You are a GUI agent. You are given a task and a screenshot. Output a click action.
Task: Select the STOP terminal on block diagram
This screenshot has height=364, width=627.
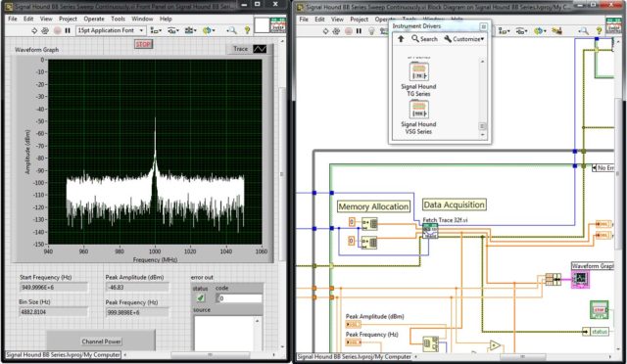tap(599, 310)
